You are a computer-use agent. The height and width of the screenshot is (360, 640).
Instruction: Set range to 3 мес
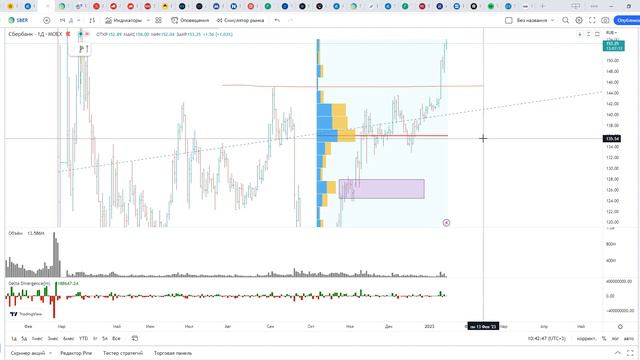[53, 338]
